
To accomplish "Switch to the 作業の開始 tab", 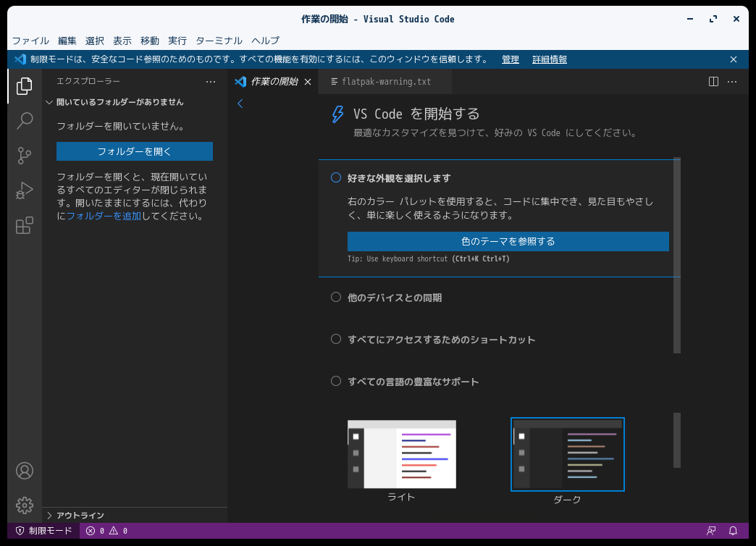I will pos(274,82).
